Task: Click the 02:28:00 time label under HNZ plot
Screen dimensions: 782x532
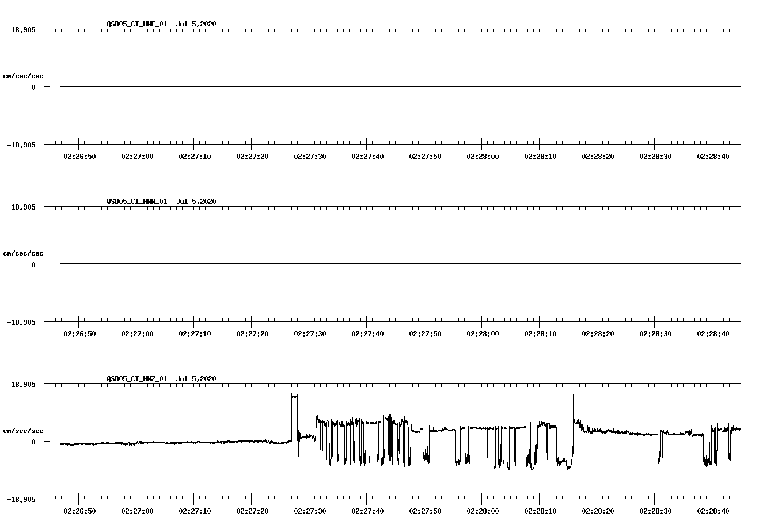Action: pos(483,511)
